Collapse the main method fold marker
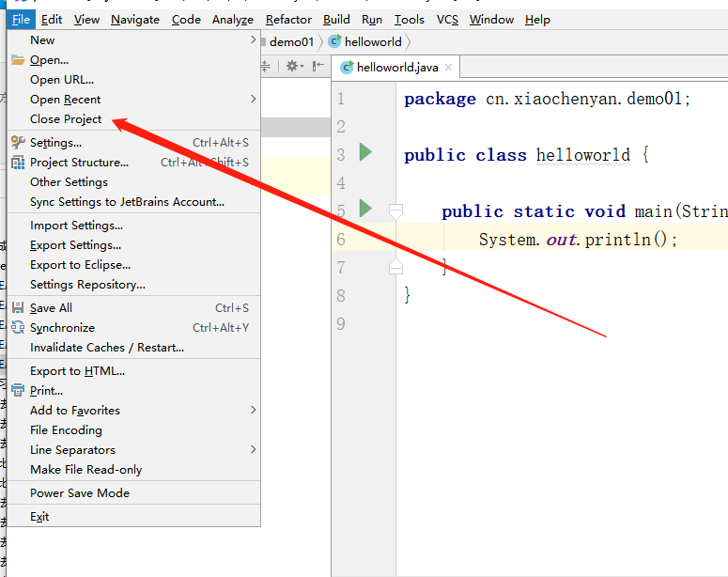The height and width of the screenshot is (577, 728). [395, 211]
